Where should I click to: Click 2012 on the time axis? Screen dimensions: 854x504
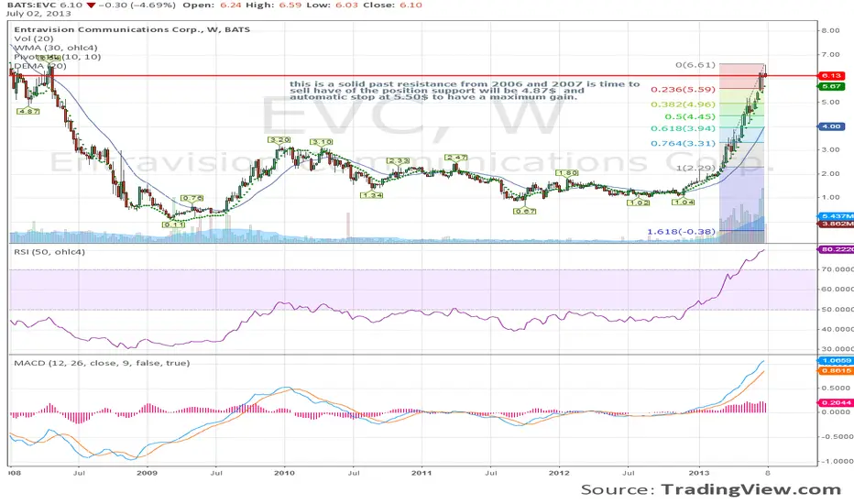click(x=559, y=473)
